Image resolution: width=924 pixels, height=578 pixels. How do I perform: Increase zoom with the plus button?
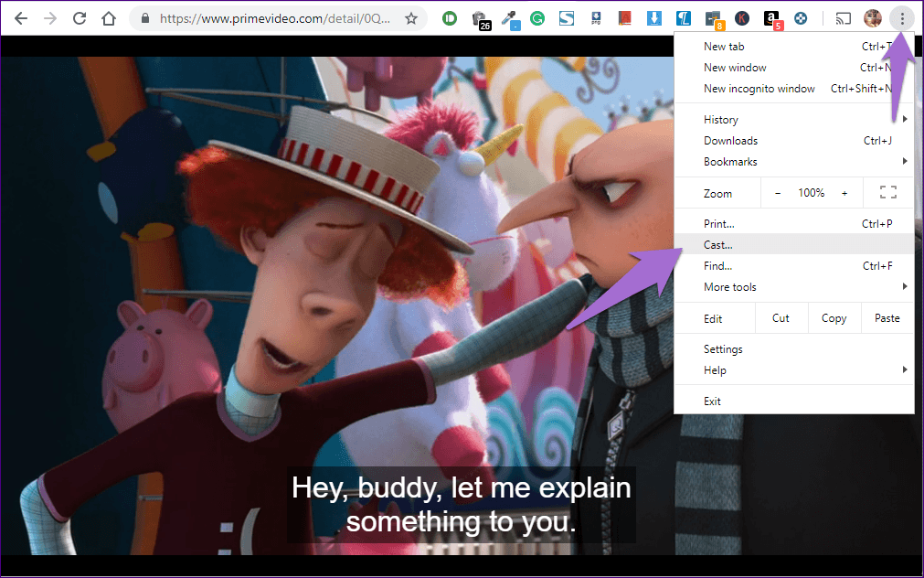[844, 193]
